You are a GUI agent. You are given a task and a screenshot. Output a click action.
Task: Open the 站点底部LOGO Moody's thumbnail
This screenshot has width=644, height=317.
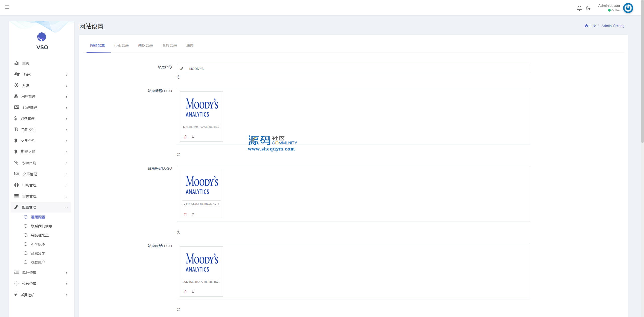click(202, 262)
